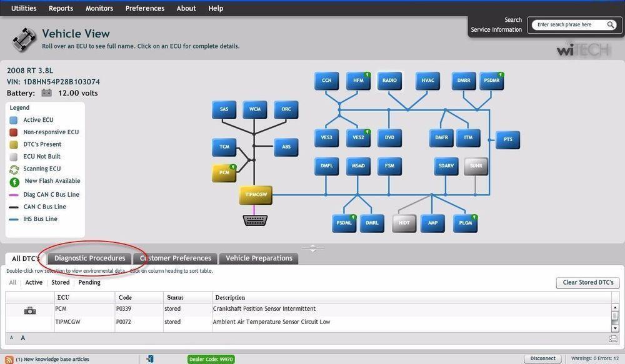The height and width of the screenshot is (364, 625).
Task: Open the DMFL ECU node
Action: click(x=326, y=166)
